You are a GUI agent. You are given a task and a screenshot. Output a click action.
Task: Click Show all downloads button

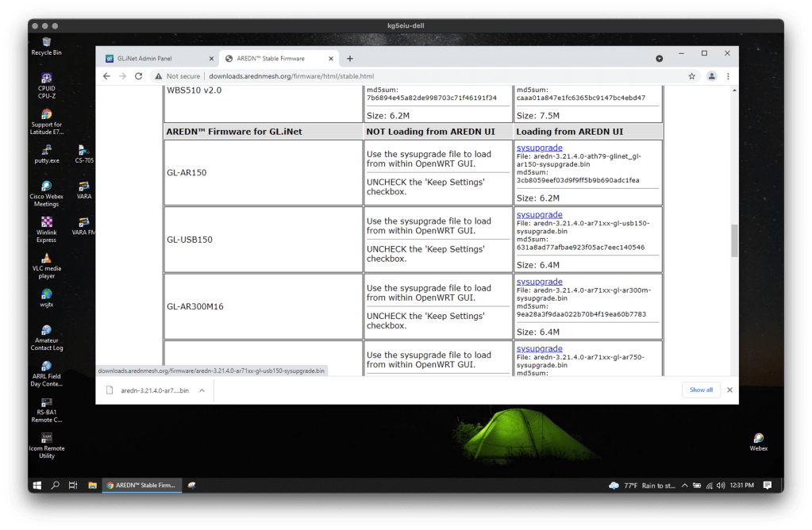click(x=701, y=390)
